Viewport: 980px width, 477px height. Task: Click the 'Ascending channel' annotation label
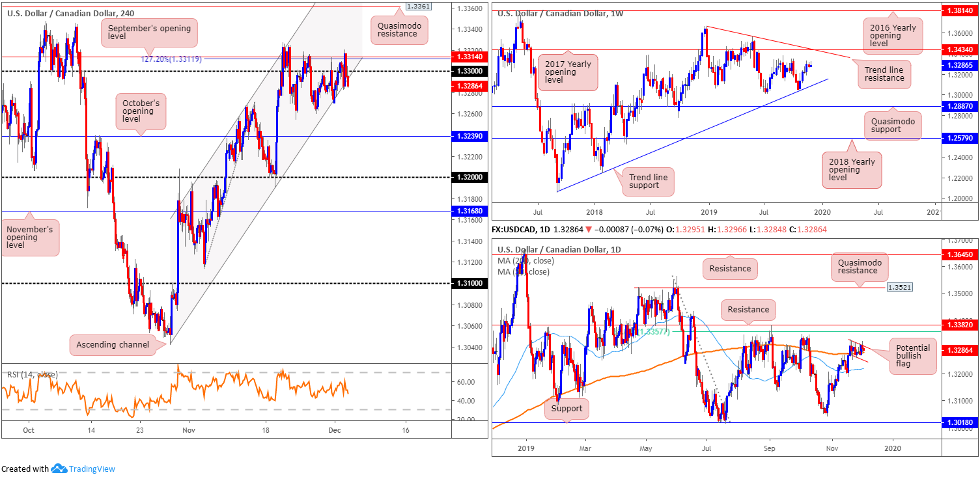pos(112,344)
